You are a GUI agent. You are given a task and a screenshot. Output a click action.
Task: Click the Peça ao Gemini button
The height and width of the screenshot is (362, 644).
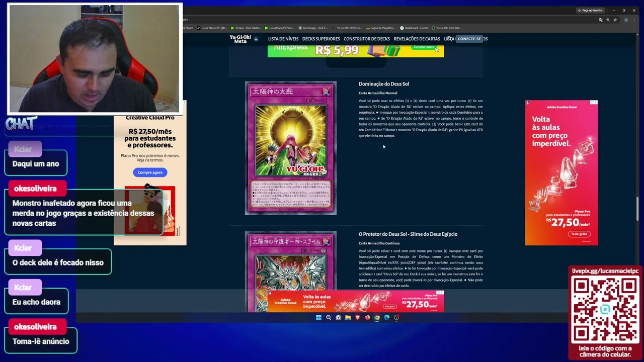(x=591, y=10)
